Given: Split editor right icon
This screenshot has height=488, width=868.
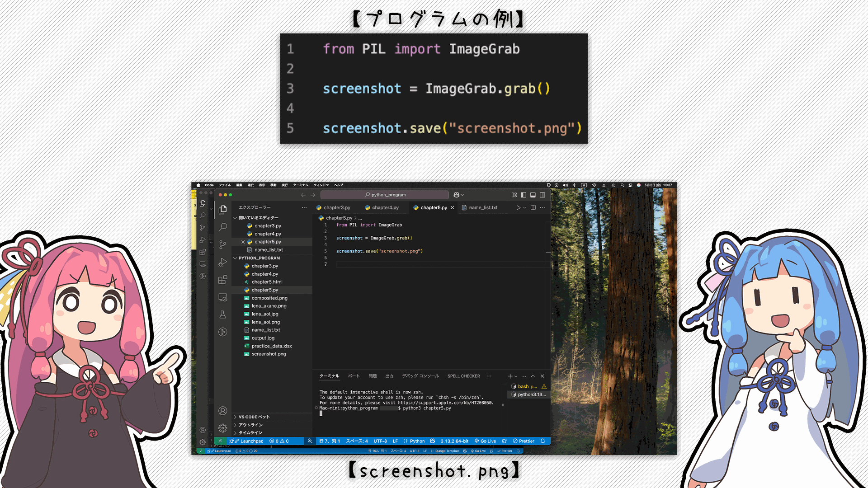Looking at the screenshot, I should click(x=533, y=207).
